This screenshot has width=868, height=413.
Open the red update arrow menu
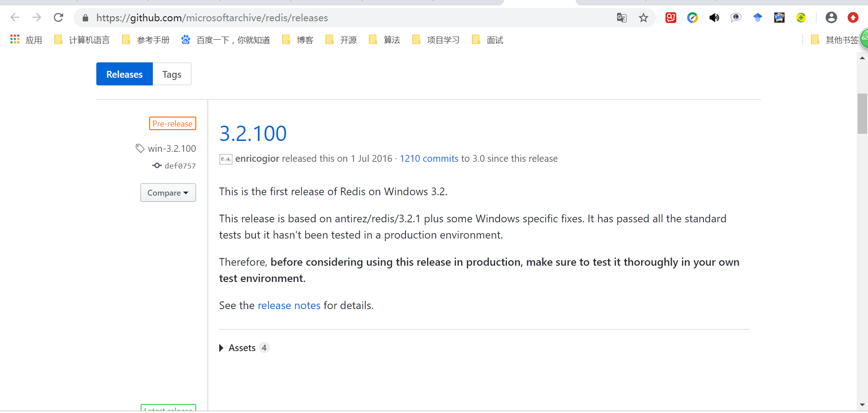point(853,18)
